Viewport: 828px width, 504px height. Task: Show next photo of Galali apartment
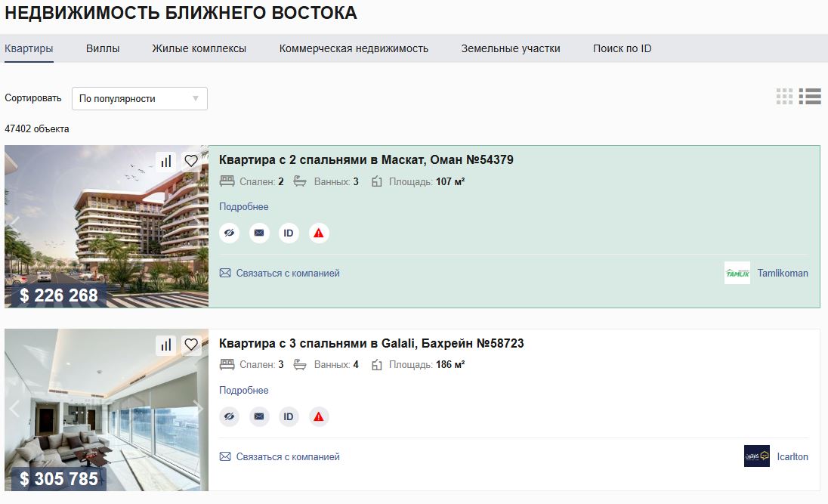pyautogui.click(x=198, y=408)
